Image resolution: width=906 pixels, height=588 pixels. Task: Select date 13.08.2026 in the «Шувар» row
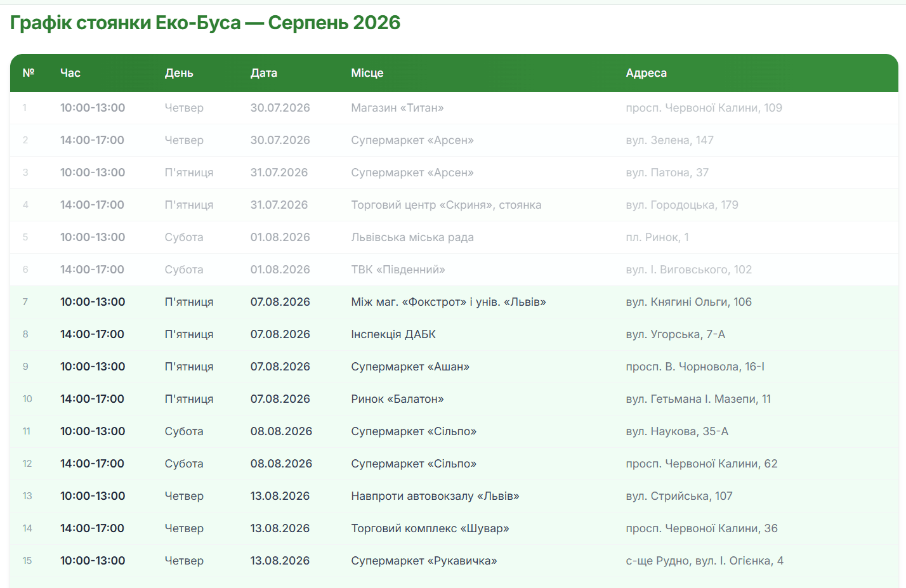point(280,528)
